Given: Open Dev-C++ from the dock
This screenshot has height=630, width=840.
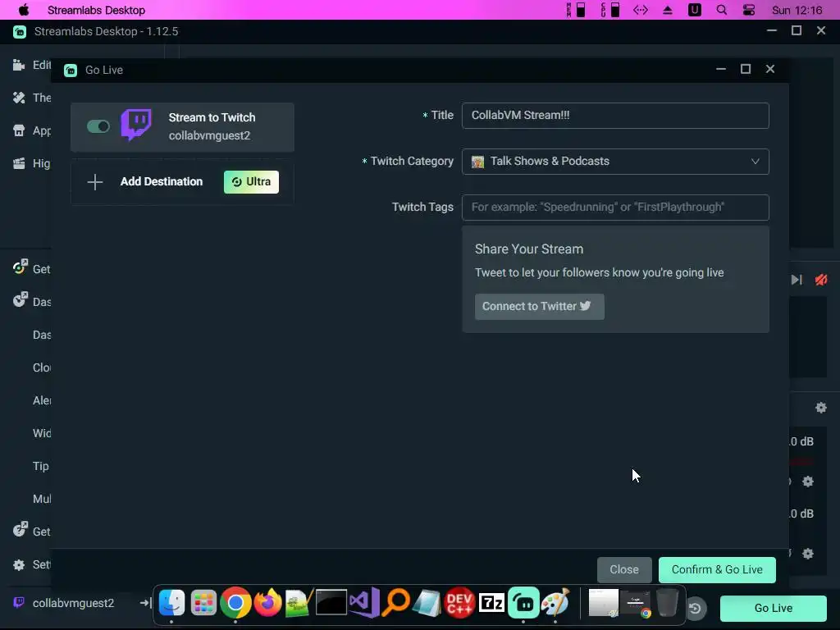Looking at the screenshot, I should point(459,603).
